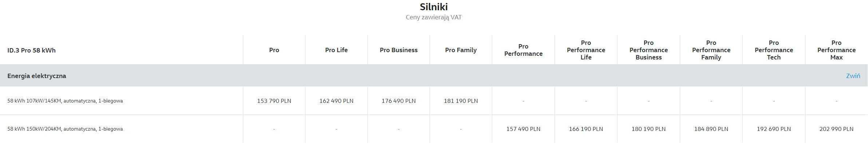Select the Pro Performance Tech column header

[x=774, y=50]
